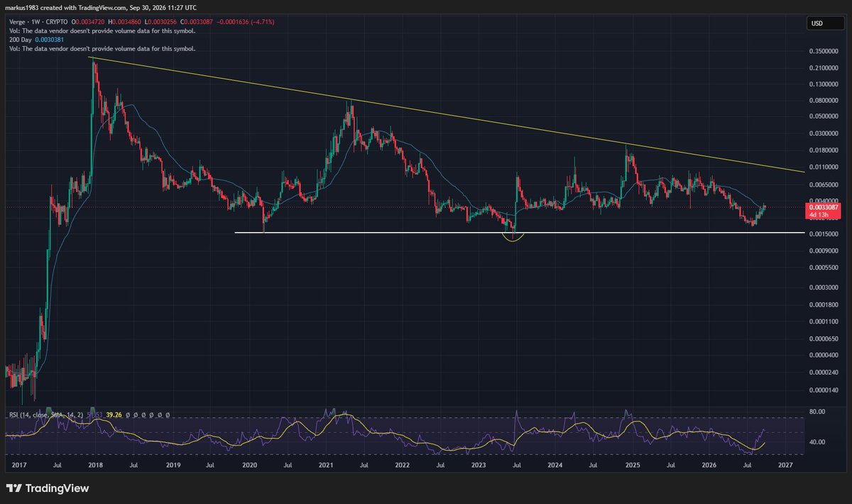Viewport: 852px width, 504px height.
Task: Click the TradingView logo
Action: [x=47, y=488]
